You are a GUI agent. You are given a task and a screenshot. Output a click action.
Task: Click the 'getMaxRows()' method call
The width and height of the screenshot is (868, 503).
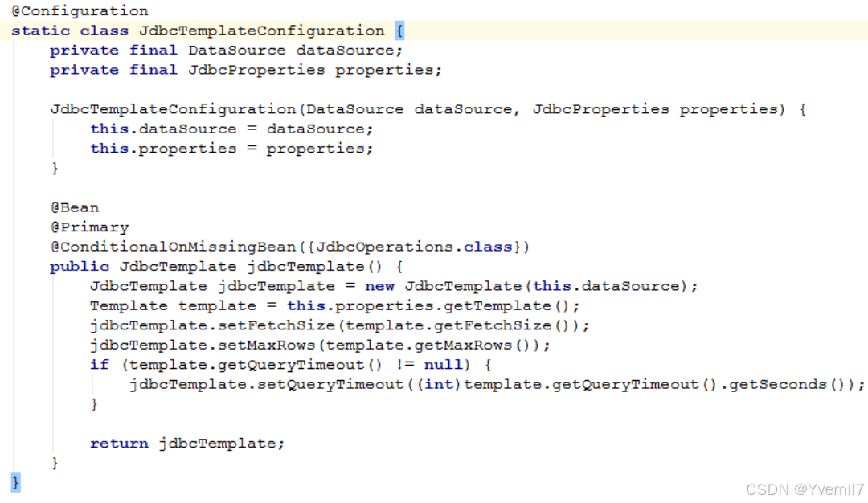[x=473, y=346]
